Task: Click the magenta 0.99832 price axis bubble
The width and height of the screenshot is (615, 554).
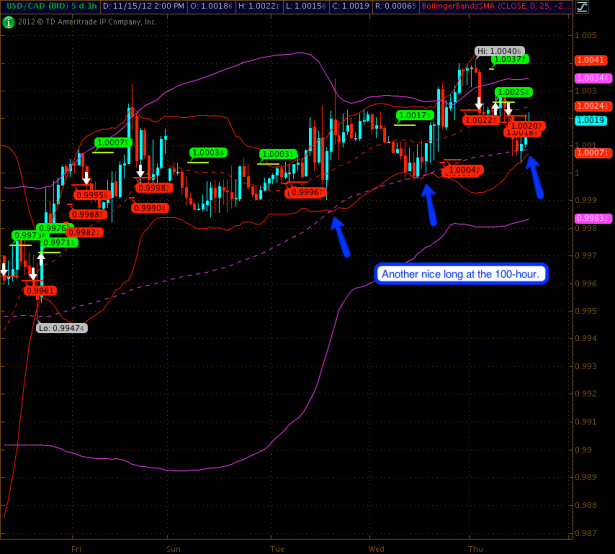Action: click(593, 218)
